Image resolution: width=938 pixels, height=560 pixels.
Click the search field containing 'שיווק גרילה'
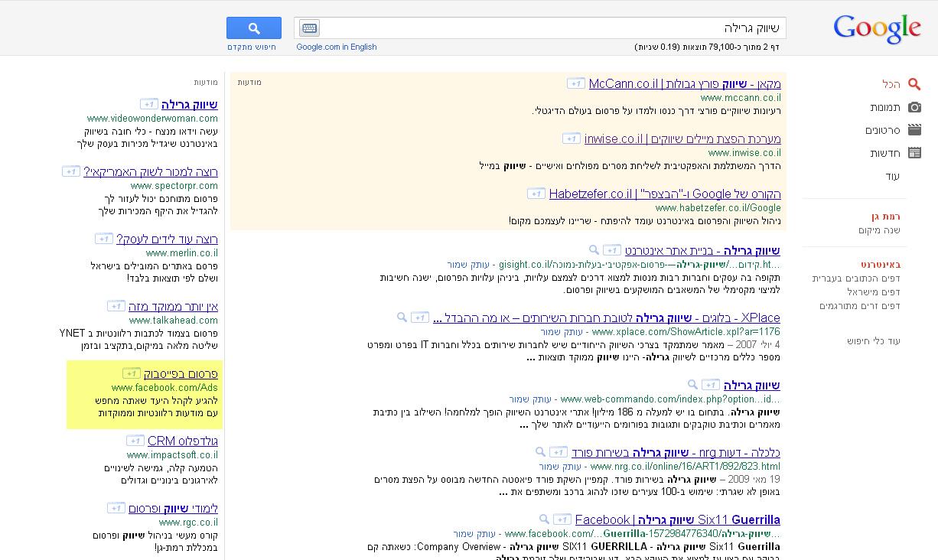click(x=551, y=28)
